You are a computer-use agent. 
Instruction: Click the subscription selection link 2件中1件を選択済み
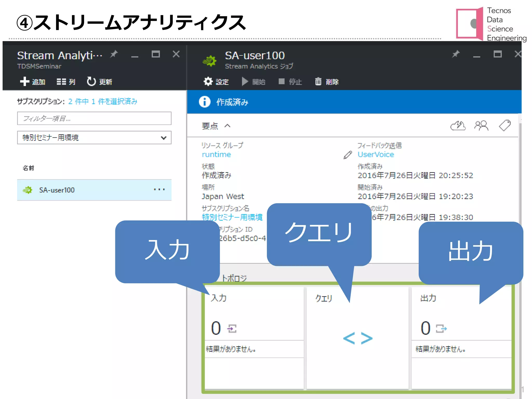103,101
